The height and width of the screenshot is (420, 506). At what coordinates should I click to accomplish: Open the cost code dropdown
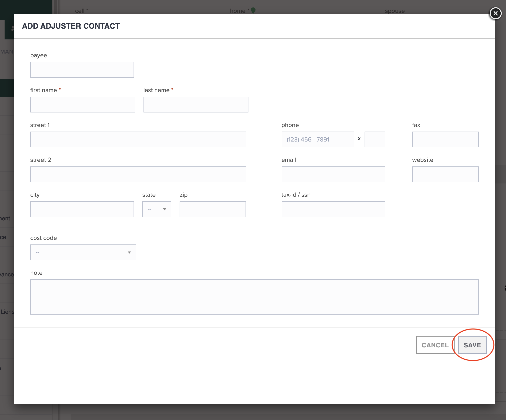click(x=83, y=252)
